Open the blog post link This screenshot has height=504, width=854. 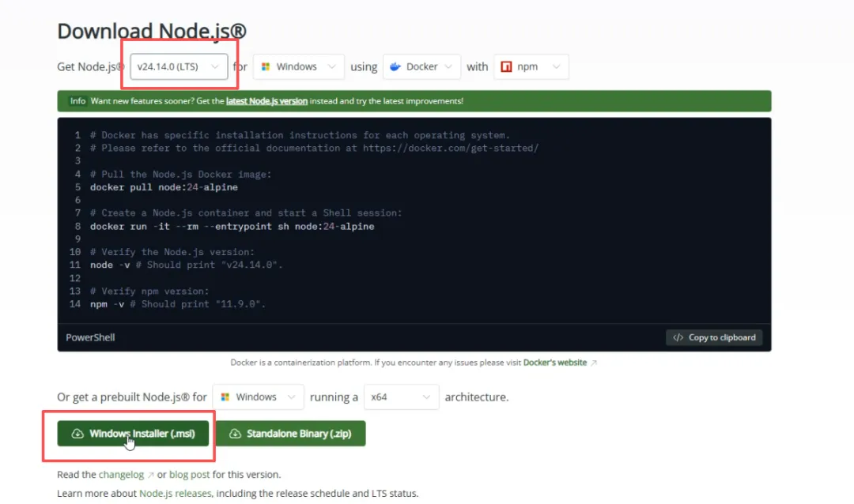(190, 475)
